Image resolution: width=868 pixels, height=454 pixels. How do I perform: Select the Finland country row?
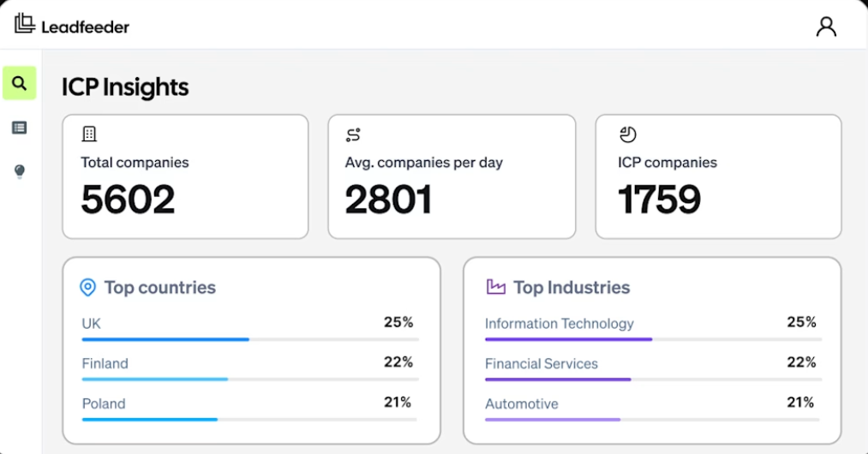click(x=250, y=368)
